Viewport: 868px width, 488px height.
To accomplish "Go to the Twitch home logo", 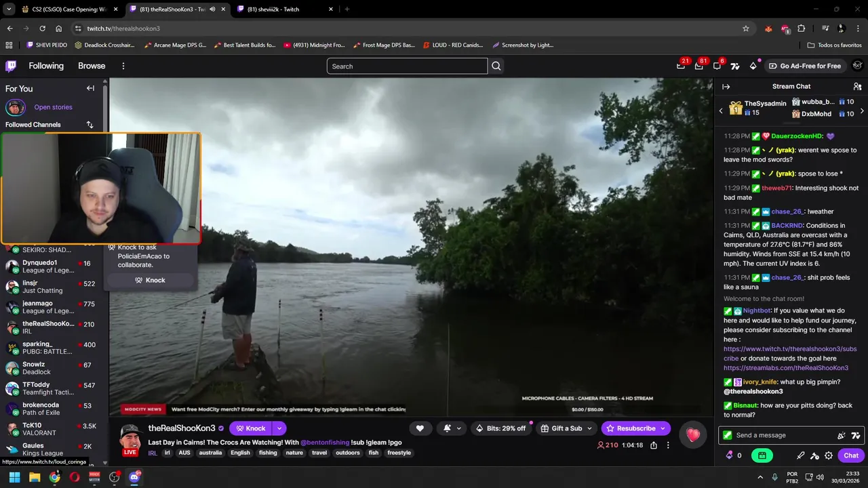I will [x=11, y=66].
